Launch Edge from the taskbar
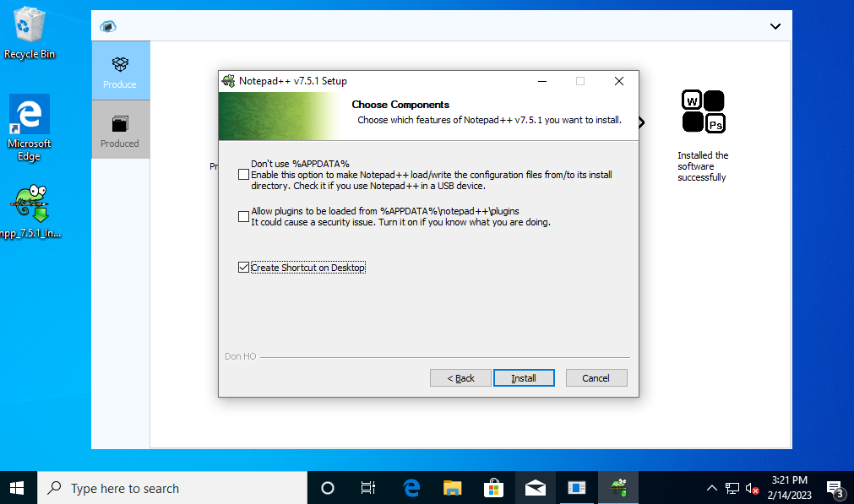The height and width of the screenshot is (504, 854). (x=411, y=488)
